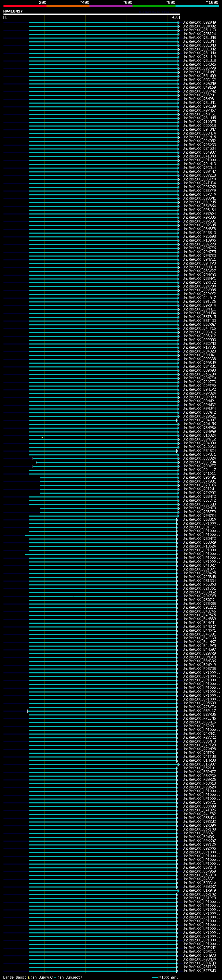Select the UniRef100_Q10QZ5 label
The height and width of the screenshot is (980, 222).
pyautogui.click(x=199, y=122)
